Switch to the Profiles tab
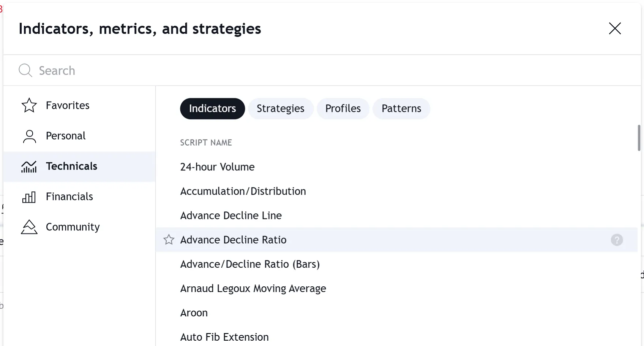 [x=343, y=109]
